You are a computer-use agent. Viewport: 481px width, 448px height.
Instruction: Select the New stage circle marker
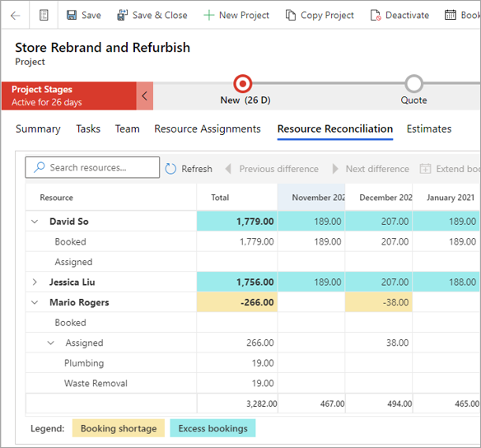coord(243,84)
